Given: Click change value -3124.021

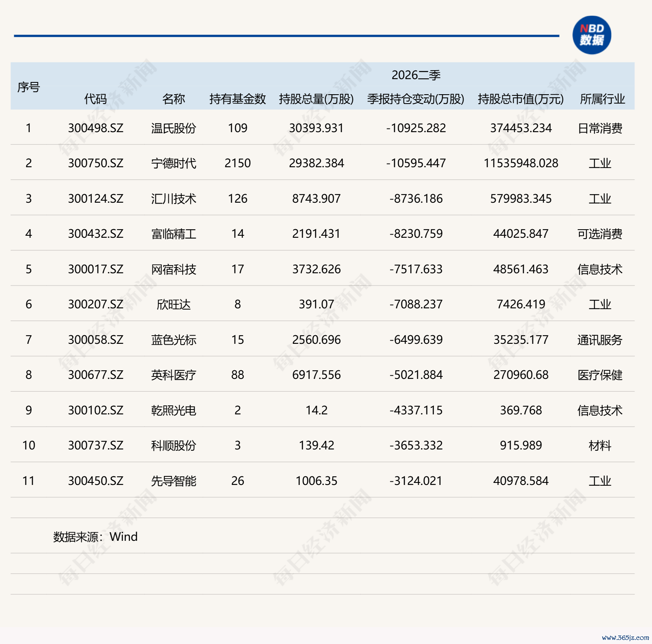Looking at the screenshot, I should (416, 481).
